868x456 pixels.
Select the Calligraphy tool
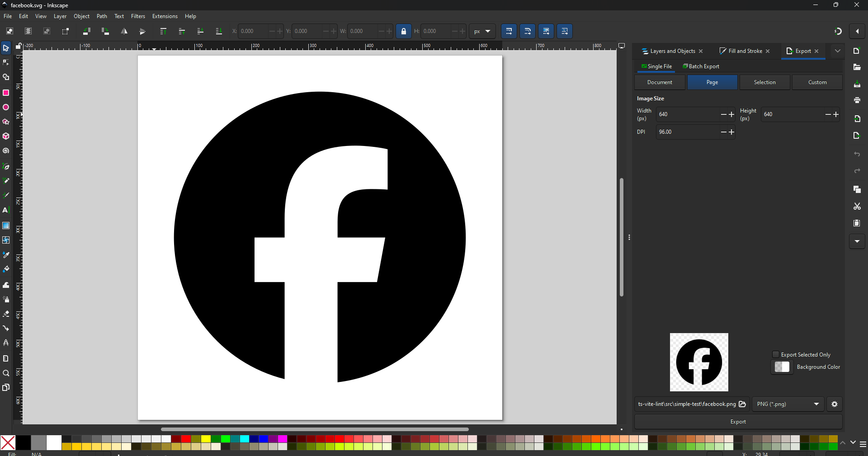pos(6,195)
